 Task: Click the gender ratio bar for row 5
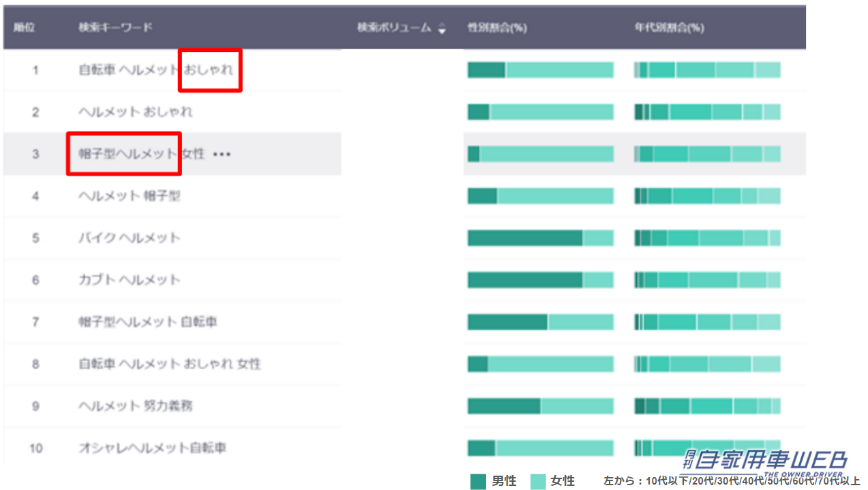540,238
